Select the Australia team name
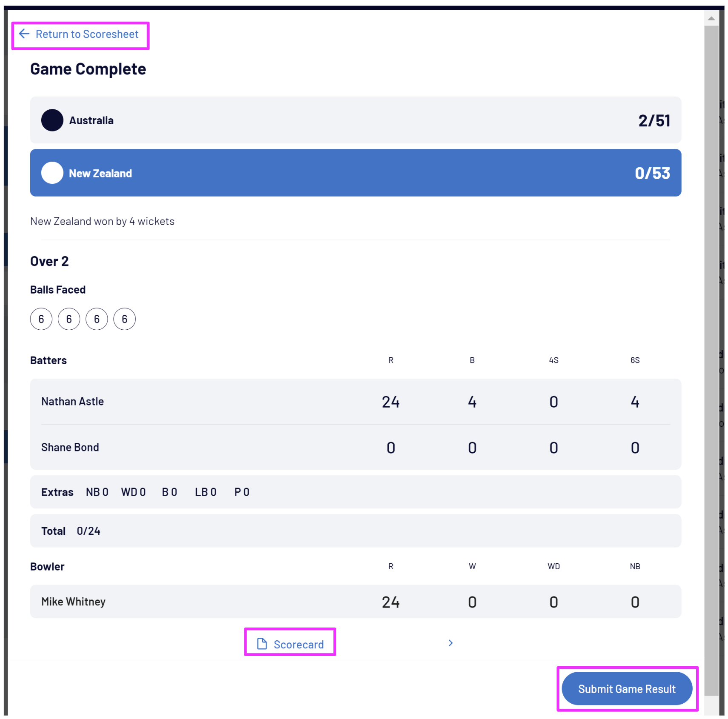Screen dimensions: 728x719 [91, 121]
